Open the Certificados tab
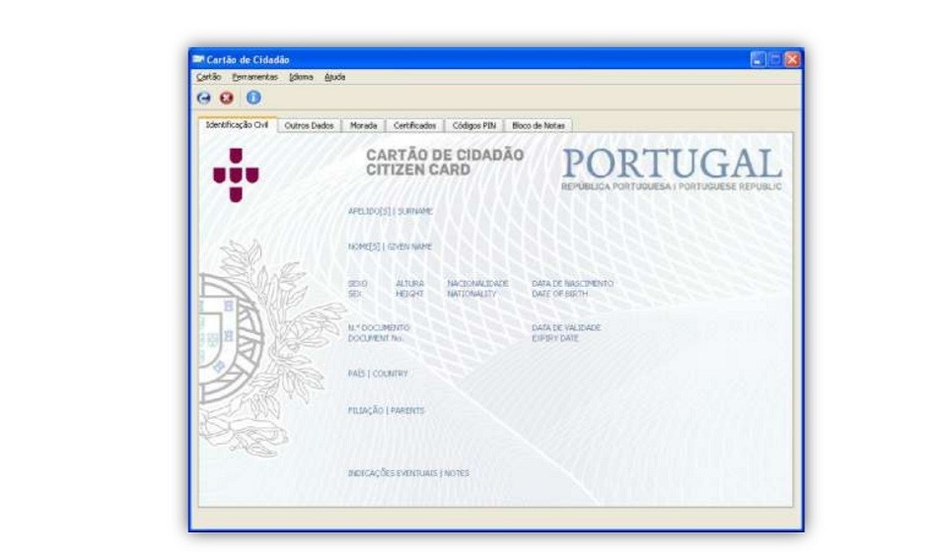Screen dimensions: 937x560 (x=414, y=125)
